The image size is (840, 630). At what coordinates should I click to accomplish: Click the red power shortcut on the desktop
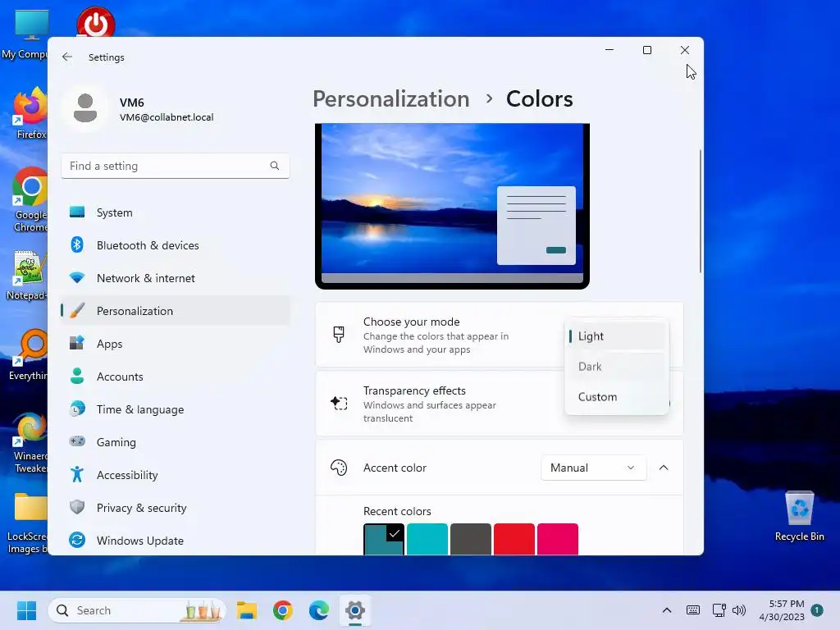(96, 22)
